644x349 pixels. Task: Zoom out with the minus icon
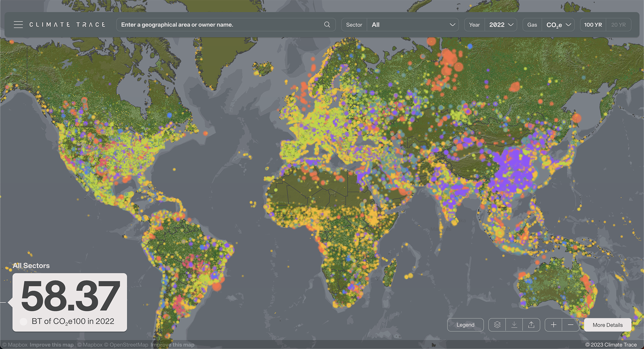coord(571,325)
